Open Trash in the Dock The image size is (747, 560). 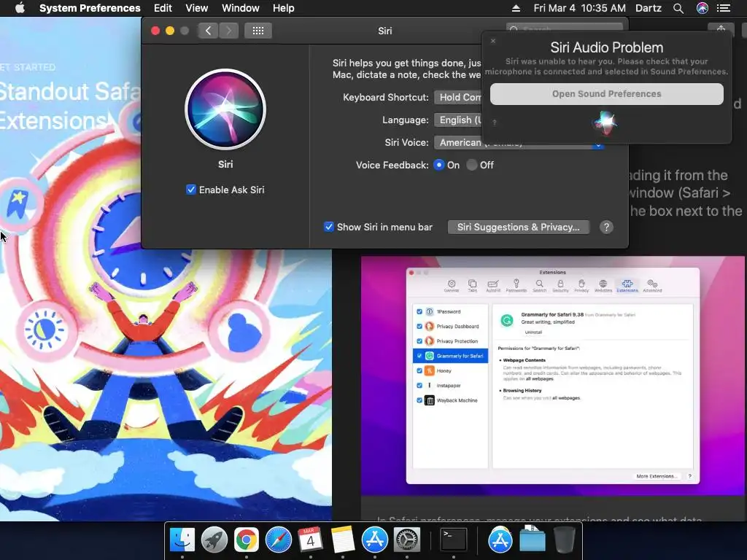tap(565, 540)
